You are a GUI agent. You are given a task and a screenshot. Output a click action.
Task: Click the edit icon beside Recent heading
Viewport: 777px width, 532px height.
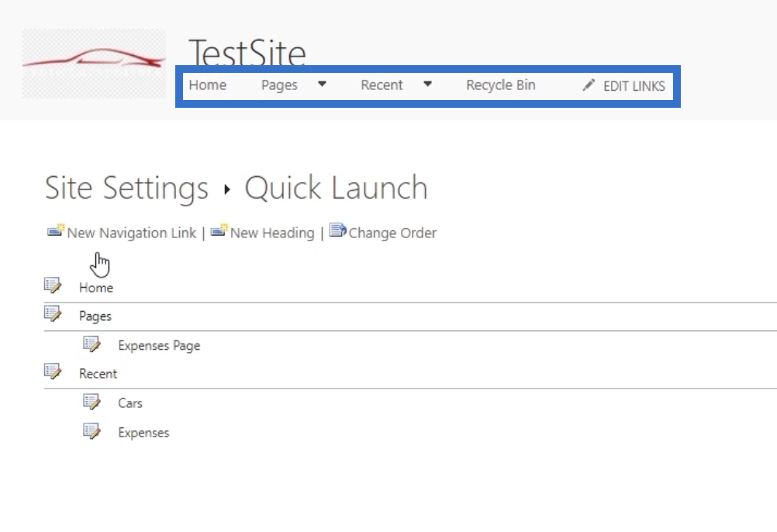pos(53,371)
